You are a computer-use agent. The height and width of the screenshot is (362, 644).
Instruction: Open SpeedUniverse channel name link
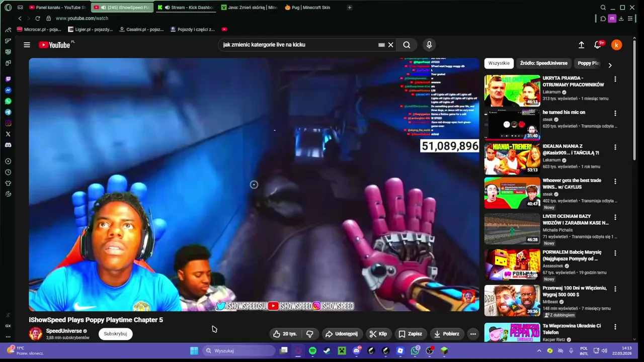point(64,331)
